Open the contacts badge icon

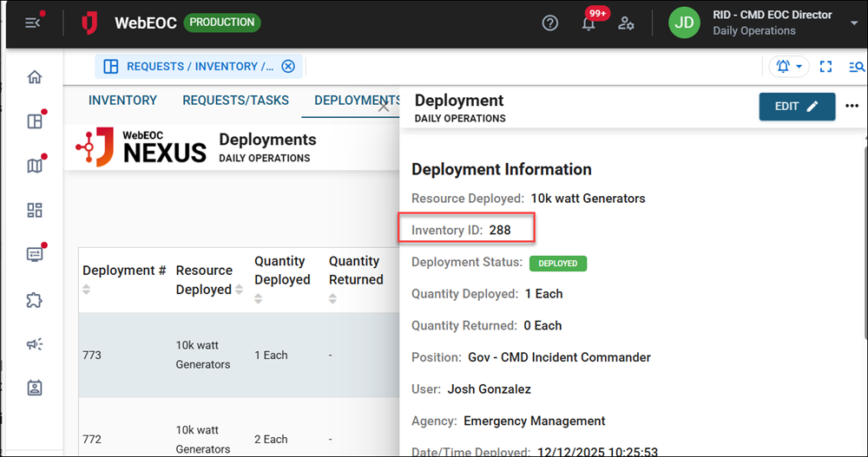35,388
